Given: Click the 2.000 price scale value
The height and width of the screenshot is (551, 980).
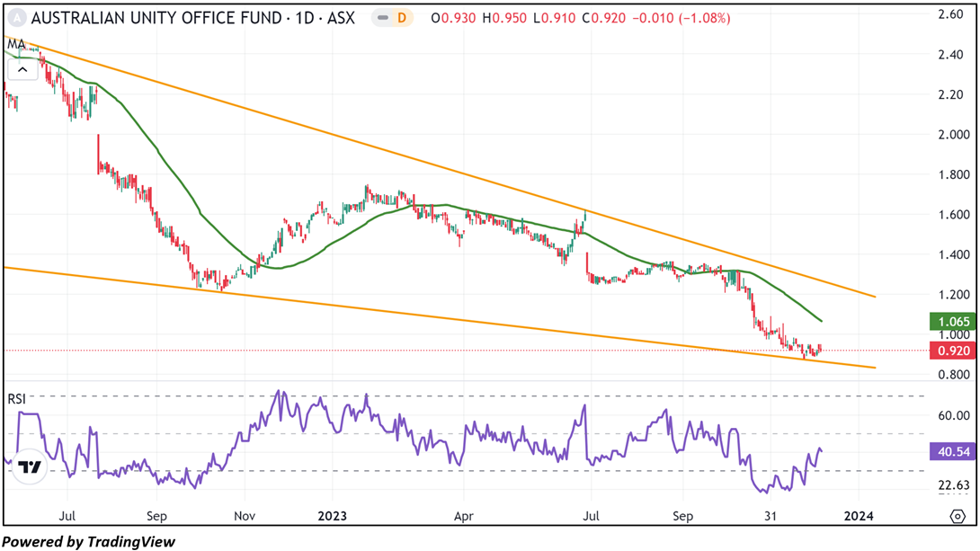Looking at the screenshot, I should [x=954, y=134].
